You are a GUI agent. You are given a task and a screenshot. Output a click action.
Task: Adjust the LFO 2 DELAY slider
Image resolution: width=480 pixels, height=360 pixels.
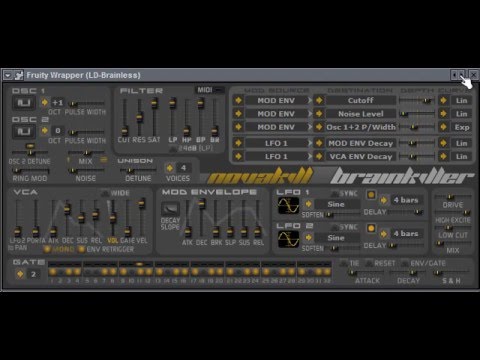(x=407, y=246)
